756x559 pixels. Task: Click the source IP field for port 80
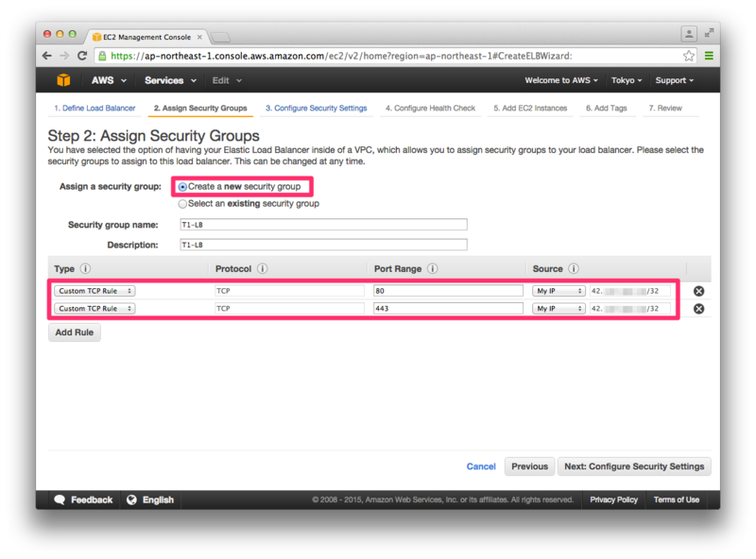pos(629,291)
